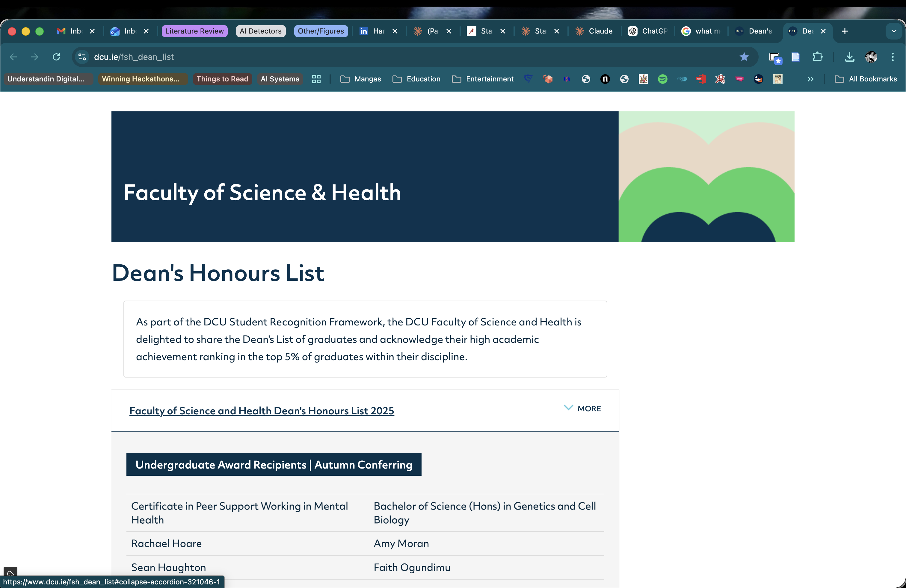
Task: Open the blue-pink H logo bookmark
Action: (x=567, y=79)
